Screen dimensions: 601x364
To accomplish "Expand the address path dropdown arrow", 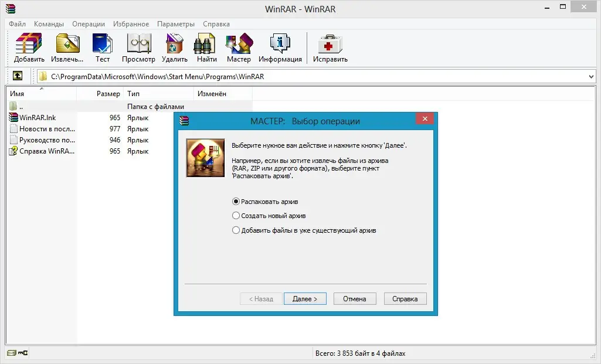I will 590,77.
